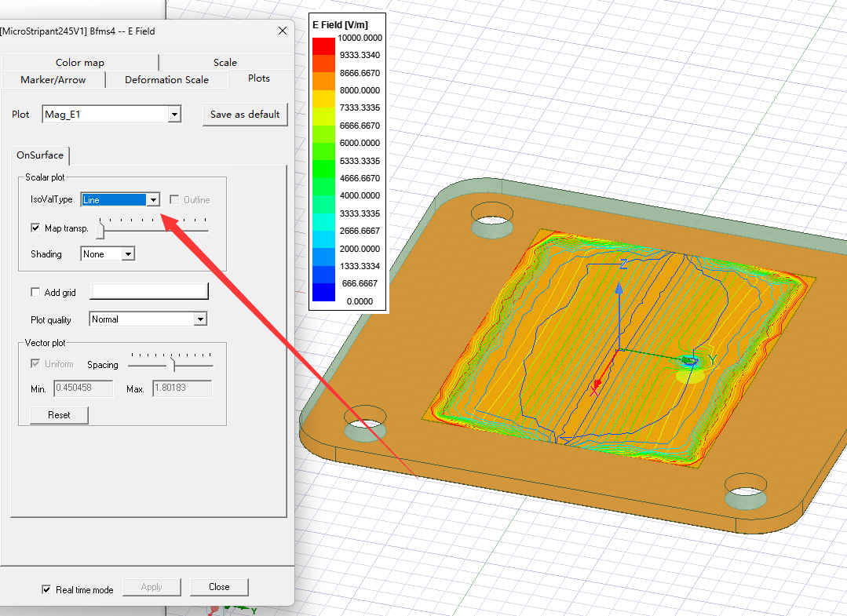The image size is (847, 616).
Task: Enable the Add grid checkbox
Action: tap(35, 293)
